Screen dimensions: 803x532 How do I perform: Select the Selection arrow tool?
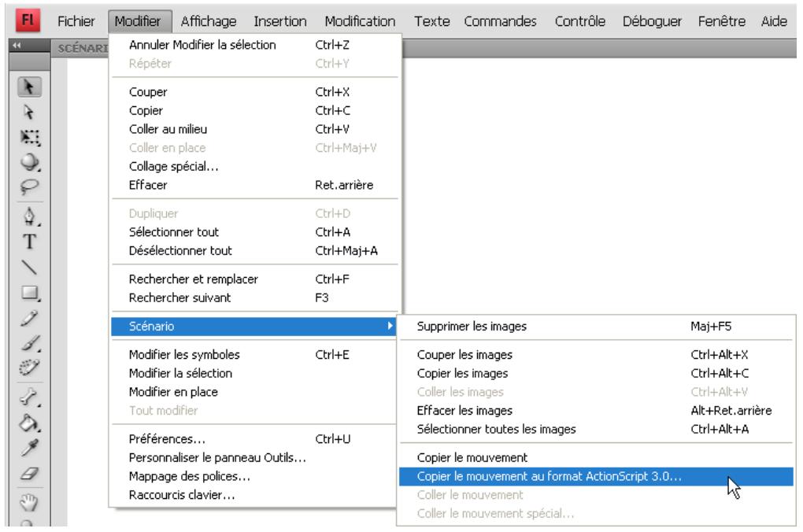click(29, 87)
